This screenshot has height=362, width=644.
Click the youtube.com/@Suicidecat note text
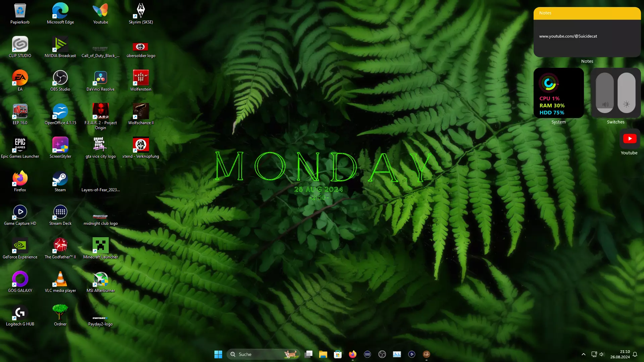tap(568, 36)
